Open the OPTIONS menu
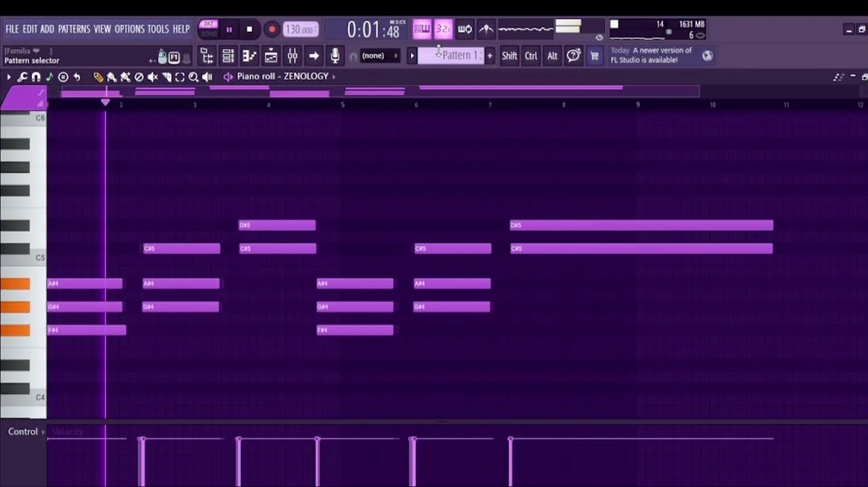868x487 pixels. (x=129, y=29)
